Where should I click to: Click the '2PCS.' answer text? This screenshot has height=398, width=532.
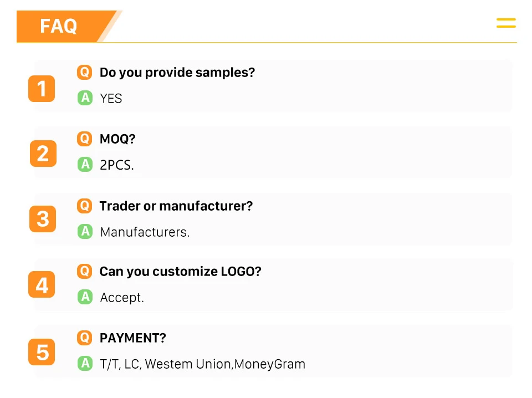pos(116,165)
